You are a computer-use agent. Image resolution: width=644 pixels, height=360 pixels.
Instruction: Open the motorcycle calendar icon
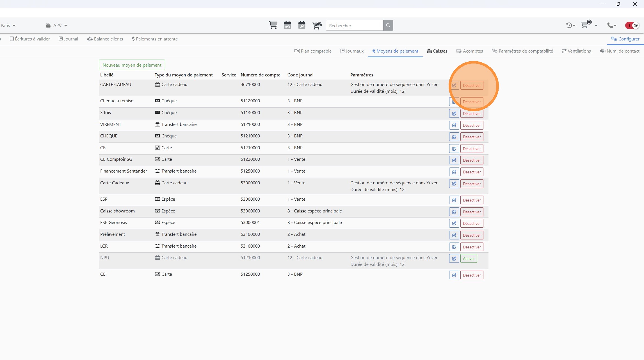tap(287, 25)
